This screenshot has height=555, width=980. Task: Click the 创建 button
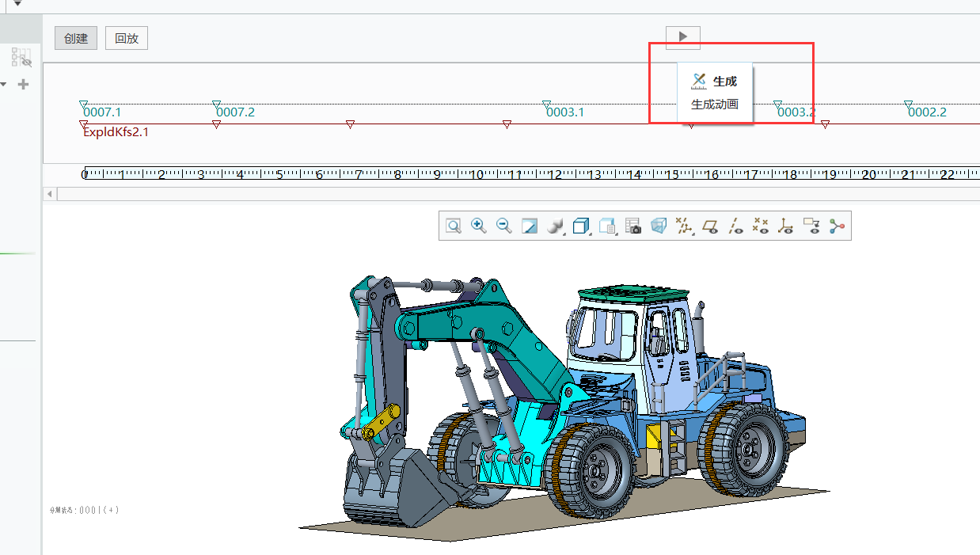pos(76,38)
